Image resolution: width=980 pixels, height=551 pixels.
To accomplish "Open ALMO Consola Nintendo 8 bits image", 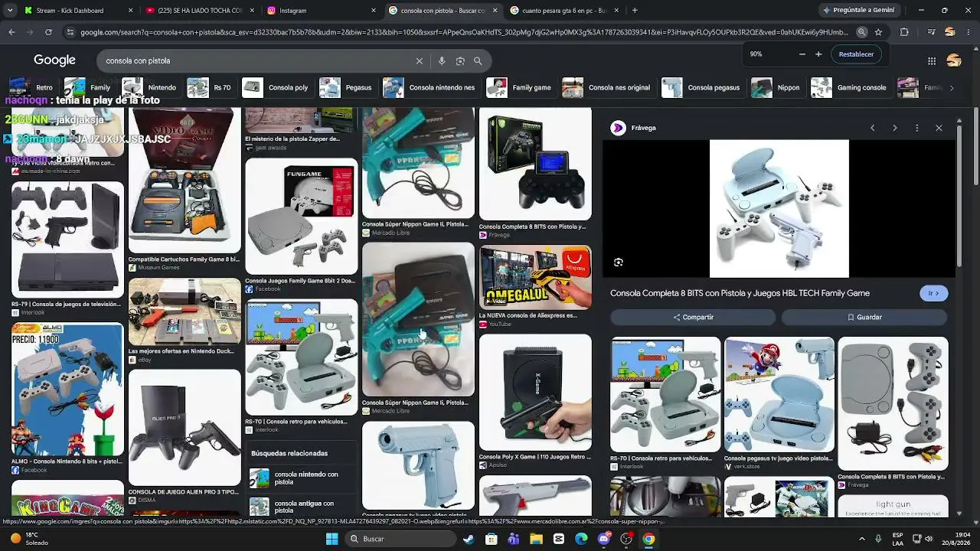I will pos(67,390).
